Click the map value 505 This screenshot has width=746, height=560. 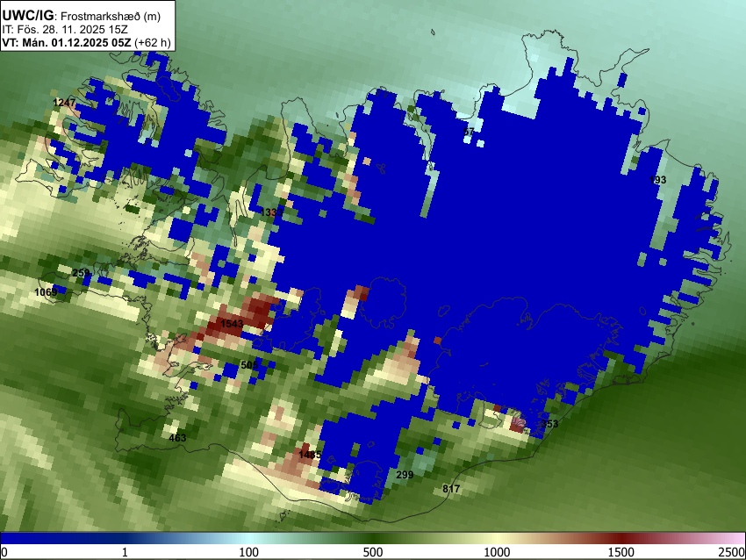pos(249,365)
